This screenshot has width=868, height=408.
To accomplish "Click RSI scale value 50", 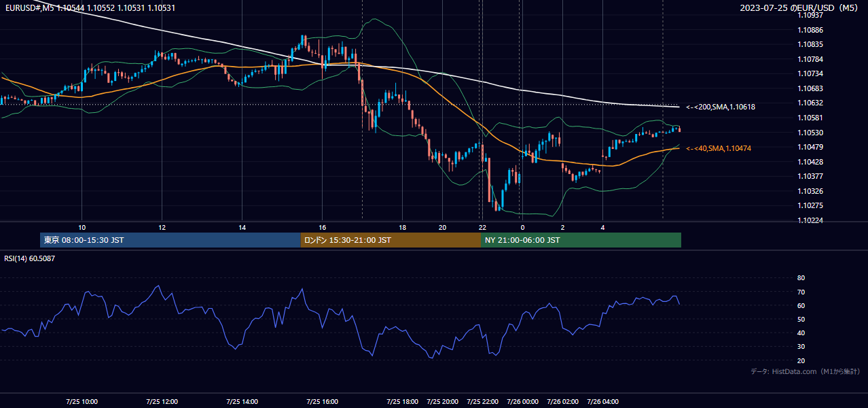I will click(801, 319).
